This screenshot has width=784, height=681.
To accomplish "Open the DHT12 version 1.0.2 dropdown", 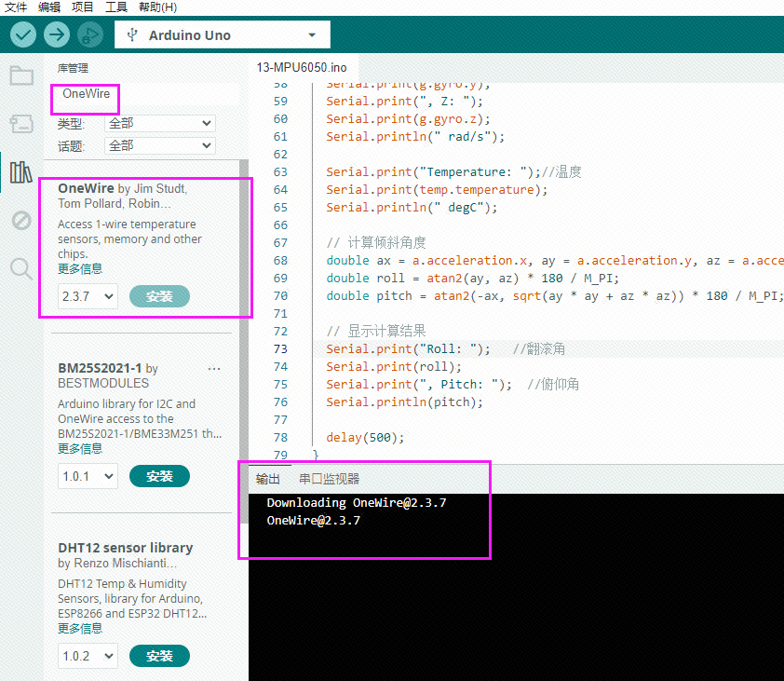I will coord(88,656).
